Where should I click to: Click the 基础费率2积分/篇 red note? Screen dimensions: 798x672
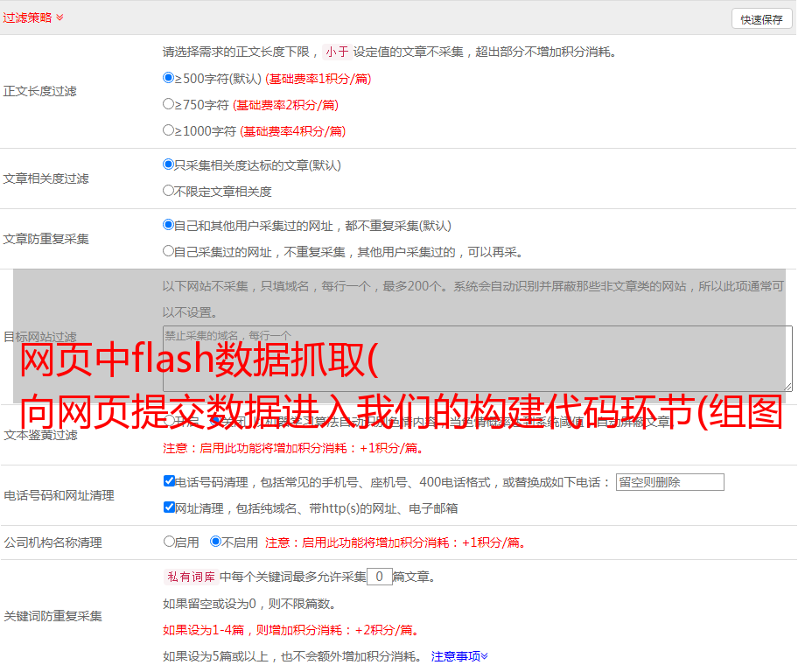point(285,105)
